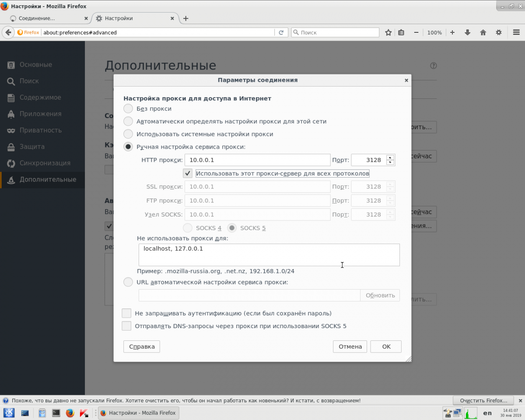Zoom in with the plus toolbar icon
525x420 pixels.
click(452, 32)
